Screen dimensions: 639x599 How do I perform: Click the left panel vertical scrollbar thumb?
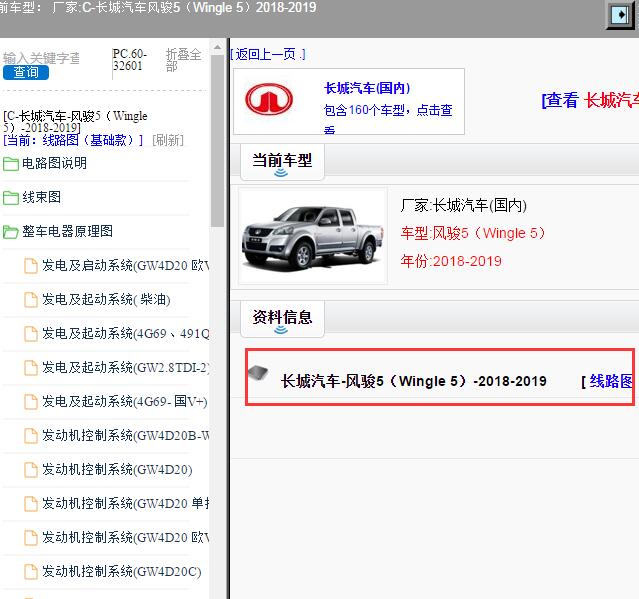coord(218,141)
